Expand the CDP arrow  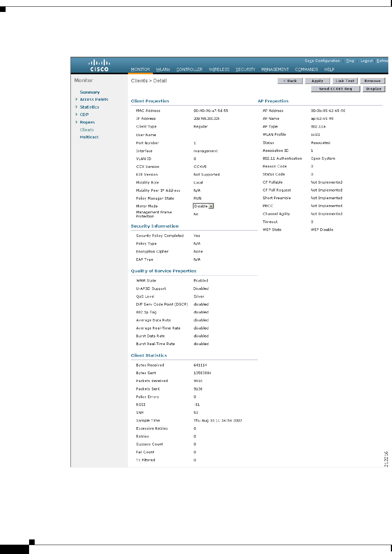(76, 114)
